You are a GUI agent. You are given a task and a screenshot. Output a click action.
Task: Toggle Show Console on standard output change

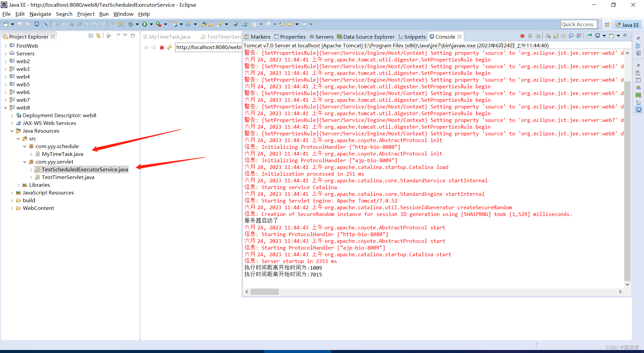click(x=571, y=36)
